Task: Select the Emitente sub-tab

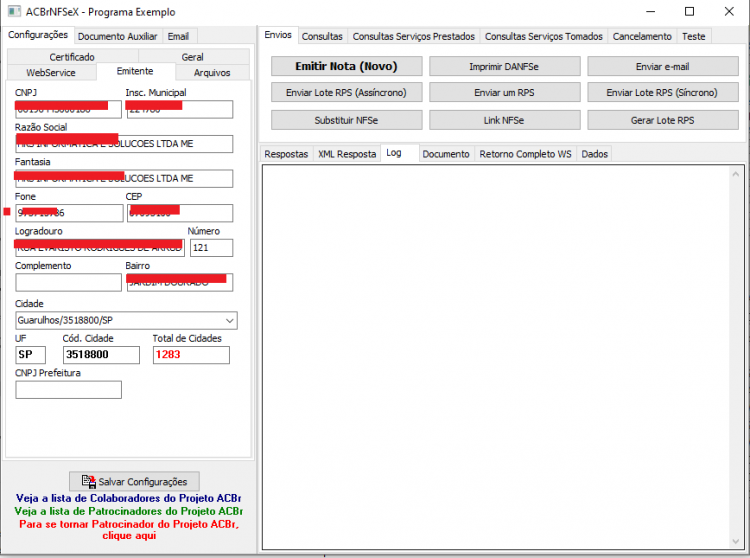Action: [x=135, y=71]
